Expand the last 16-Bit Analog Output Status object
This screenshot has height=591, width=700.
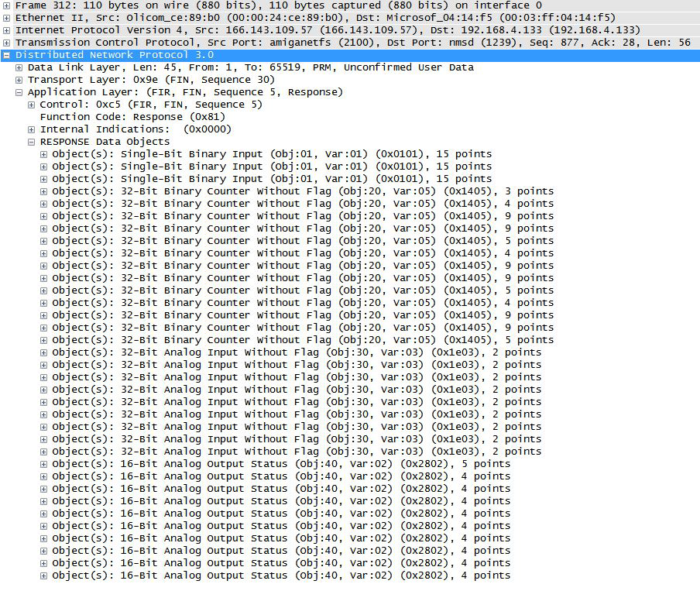point(43,576)
